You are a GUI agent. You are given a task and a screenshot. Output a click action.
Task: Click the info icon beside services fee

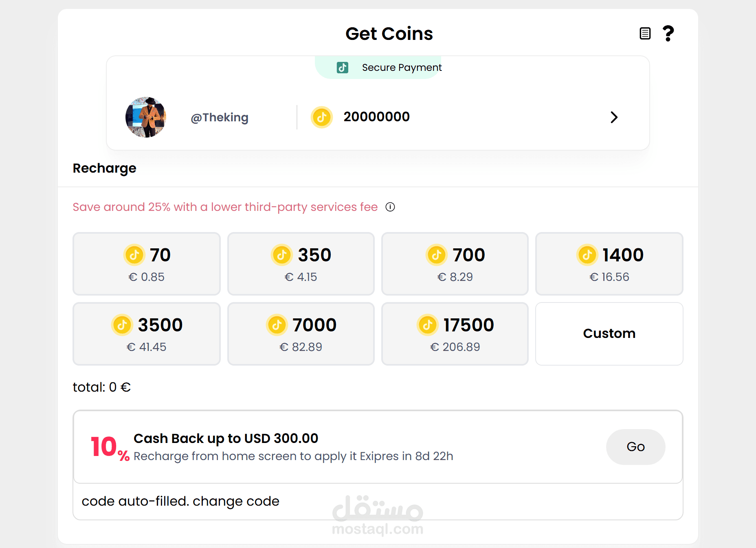tap(390, 207)
